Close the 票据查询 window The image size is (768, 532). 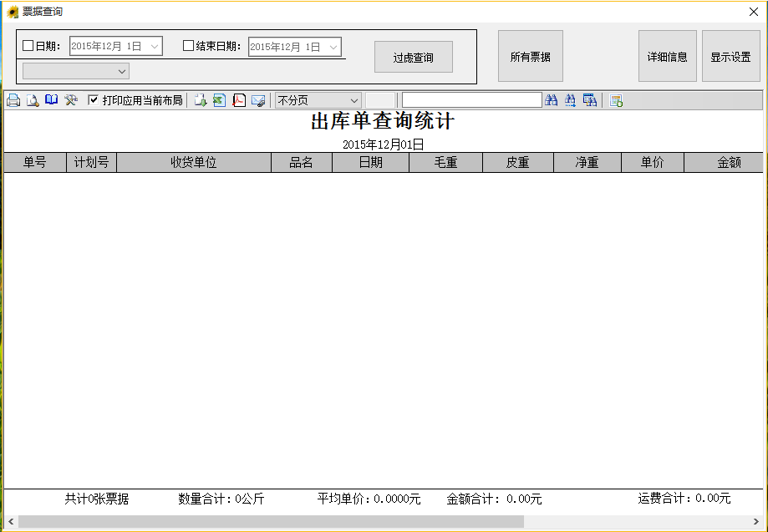click(x=754, y=12)
